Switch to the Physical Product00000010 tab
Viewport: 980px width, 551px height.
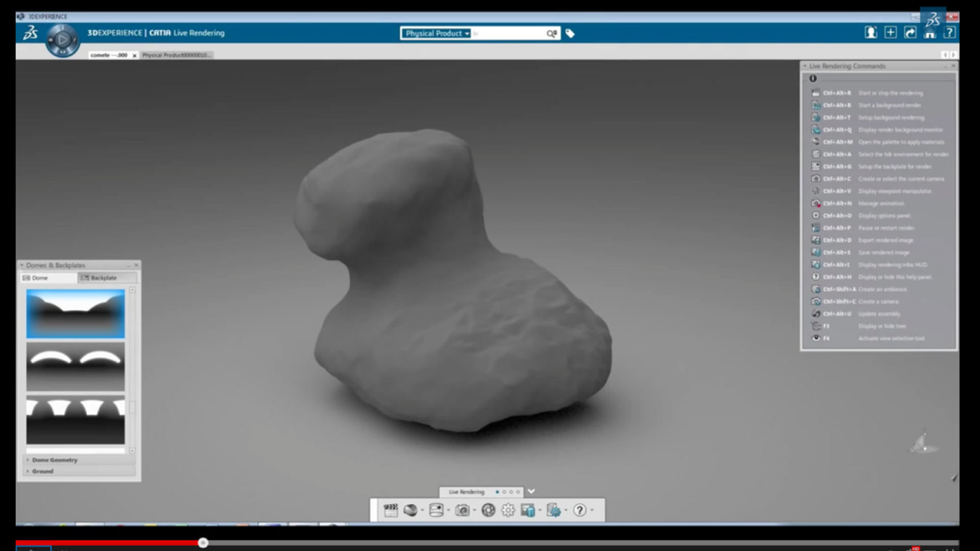[176, 55]
